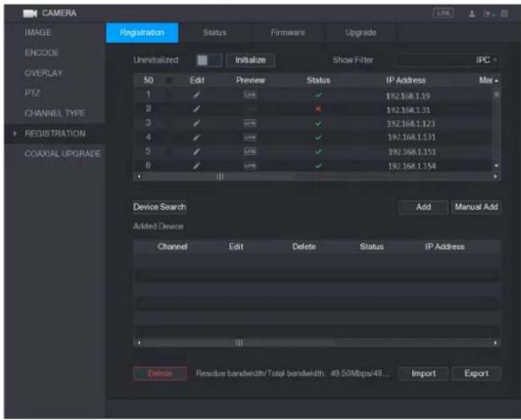Viewport: 521px width, 420px height.
Task: Edit the device at 192.168.1.31
Action: point(197,109)
